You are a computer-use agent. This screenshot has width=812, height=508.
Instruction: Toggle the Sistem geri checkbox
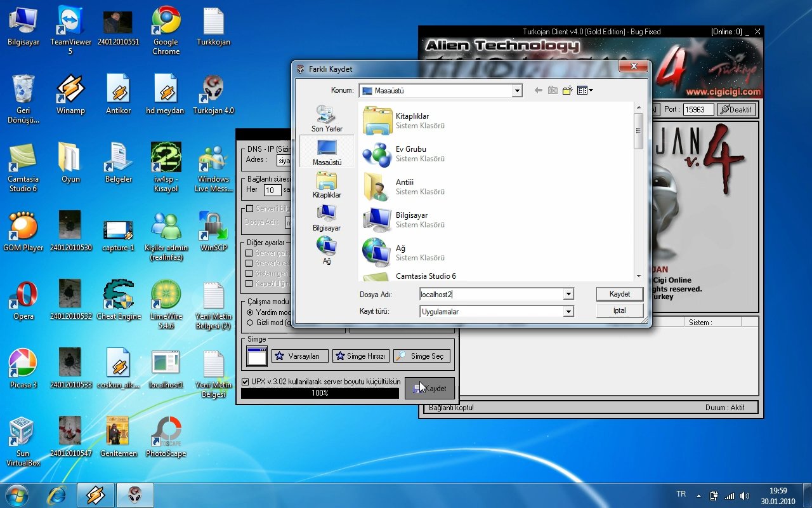[x=249, y=273]
